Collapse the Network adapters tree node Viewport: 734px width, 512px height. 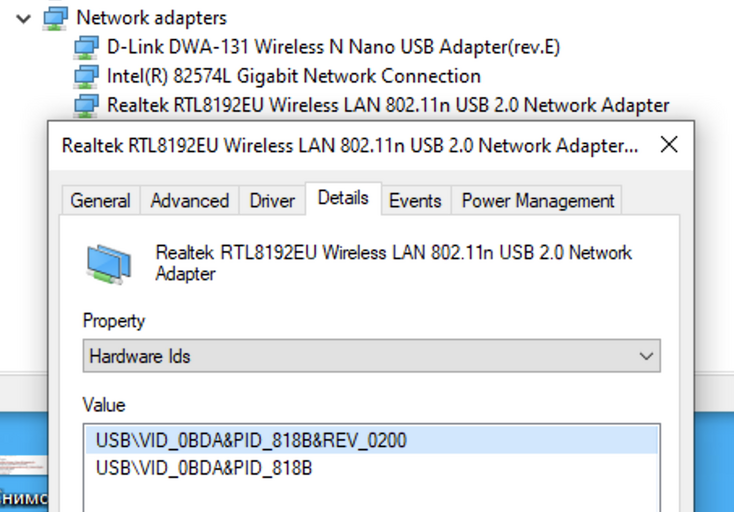point(23,19)
